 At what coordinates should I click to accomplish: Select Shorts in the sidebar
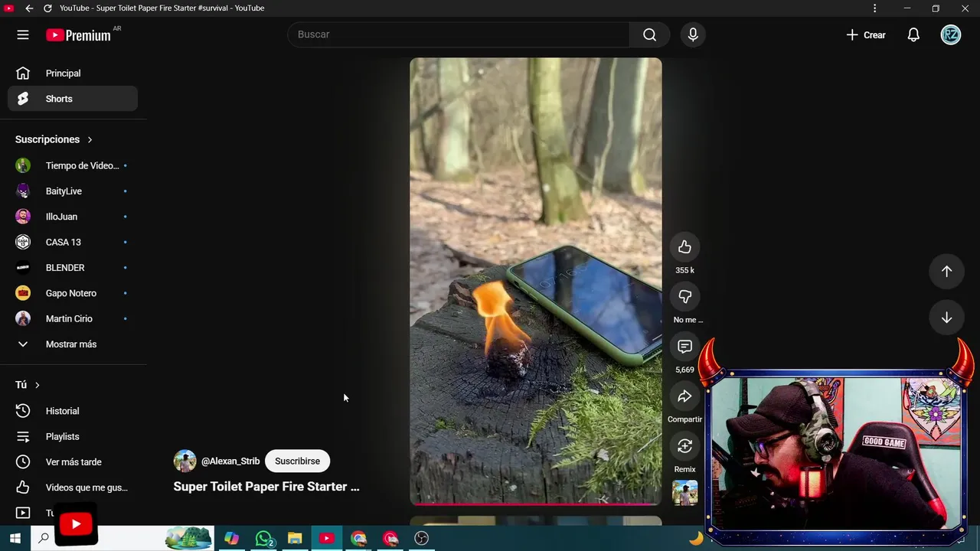pyautogui.click(x=73, y=99)
